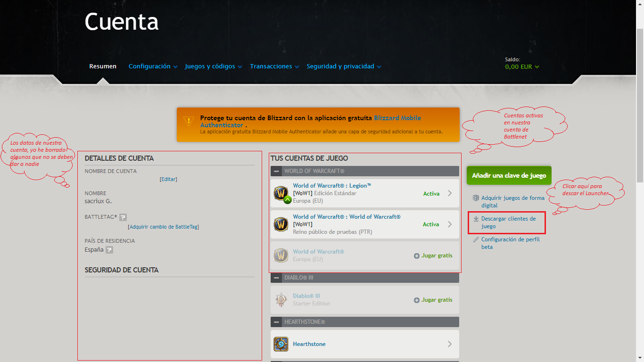Open the Blizzard Mobile Authenticator link
The height and width of the screenshot is (362, 644).
point(311,122)
